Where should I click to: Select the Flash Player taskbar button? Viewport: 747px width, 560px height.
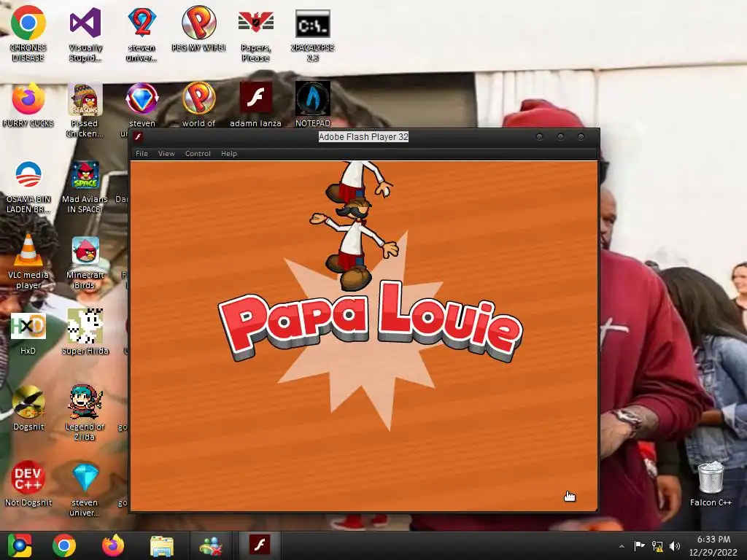[x=260, y=545]
